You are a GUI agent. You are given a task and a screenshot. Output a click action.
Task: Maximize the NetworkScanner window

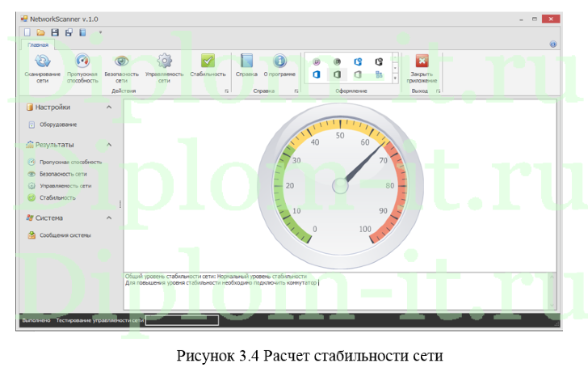coord(535,19)
